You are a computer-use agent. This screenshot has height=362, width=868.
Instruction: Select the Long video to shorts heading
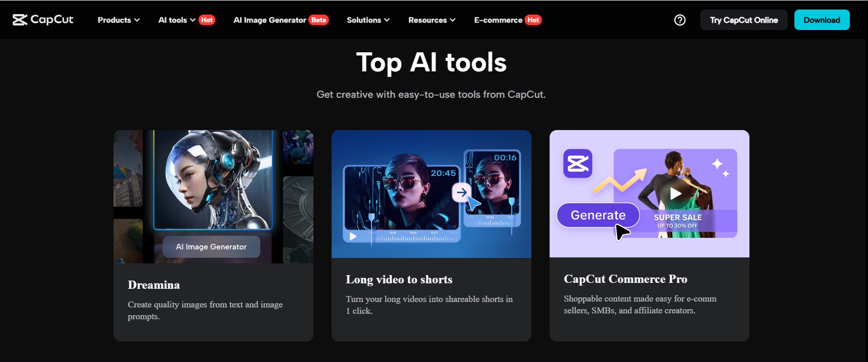(x=399, y=279)
